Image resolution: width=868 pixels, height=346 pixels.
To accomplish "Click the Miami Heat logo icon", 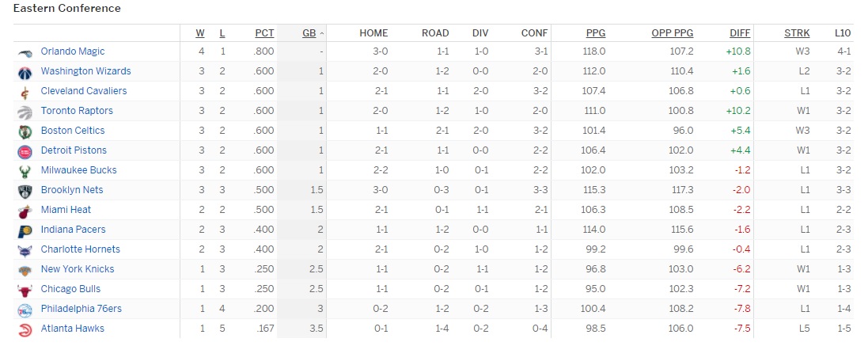I will (x=25, y=211).
